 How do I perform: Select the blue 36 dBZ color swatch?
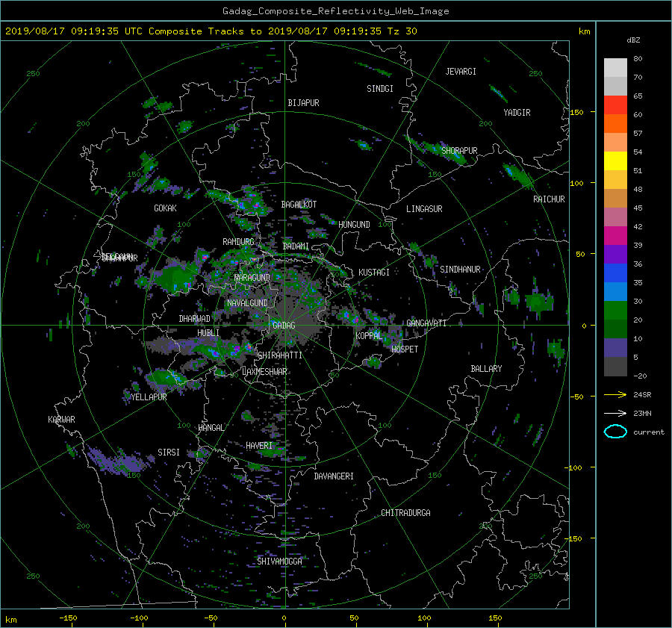pyautogui.click(x=615, y=273)
